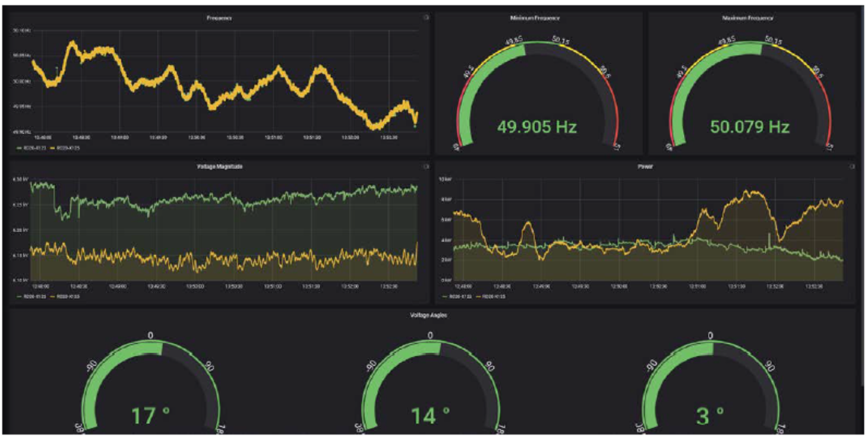Viewport: 868px width, 437px height.
Task: Open the Power panel title menu
Action: [x=645, y=167]
